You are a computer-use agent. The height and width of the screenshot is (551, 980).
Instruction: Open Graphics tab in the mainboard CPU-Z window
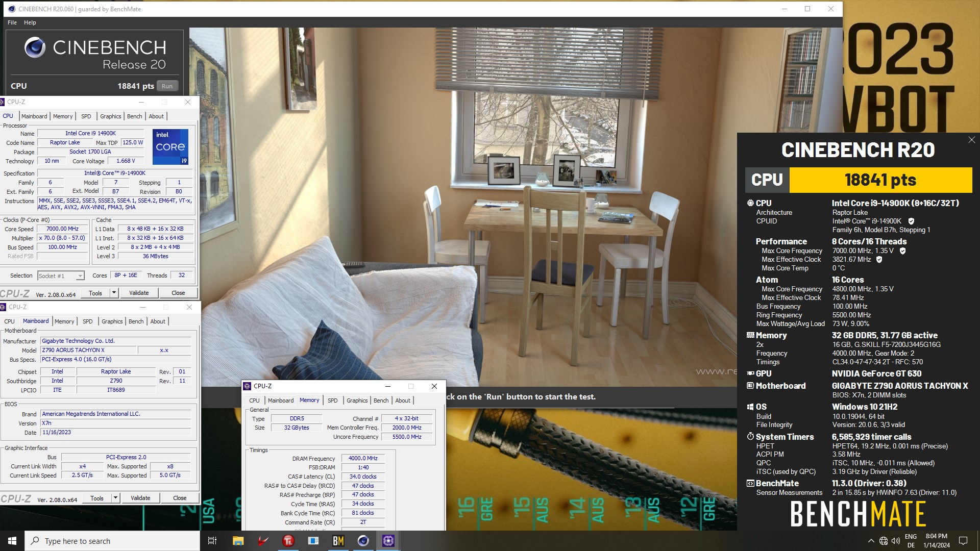point(112,321)
